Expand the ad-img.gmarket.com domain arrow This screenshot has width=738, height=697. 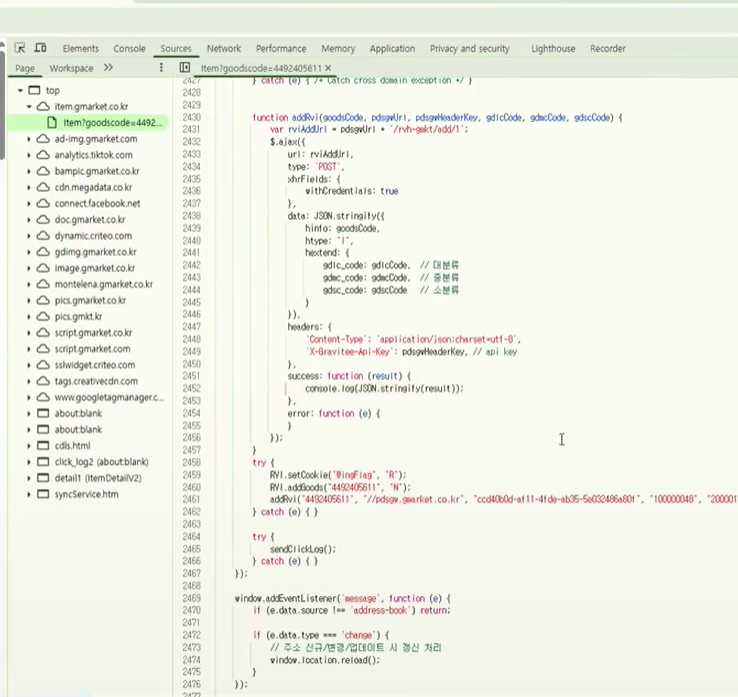[29, 139]
